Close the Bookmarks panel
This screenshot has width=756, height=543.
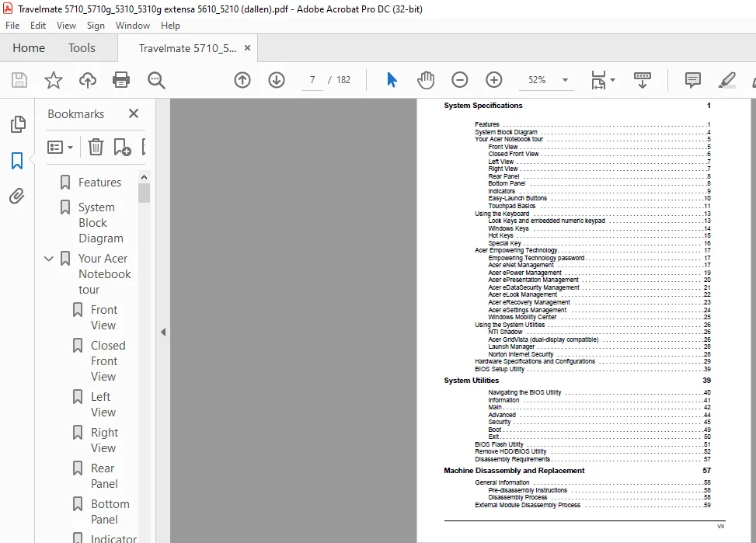click(134, 114)
